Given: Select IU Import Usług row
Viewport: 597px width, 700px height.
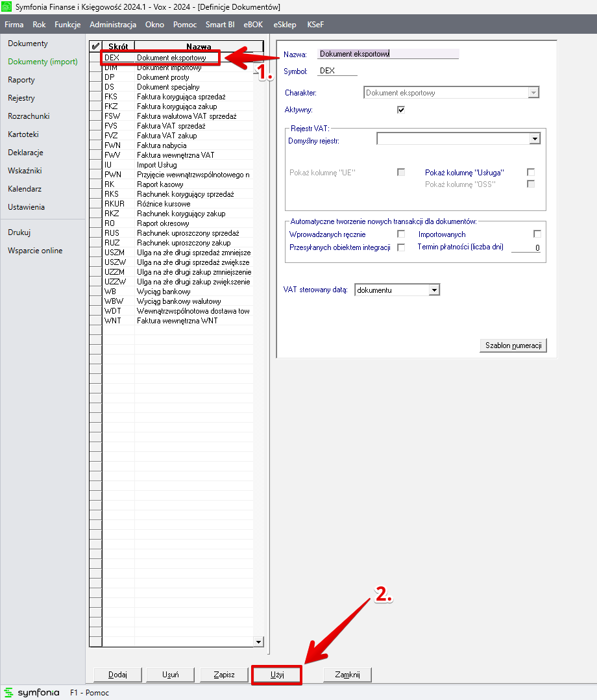Looking at the screenshot, I should (x=178, y=165).
